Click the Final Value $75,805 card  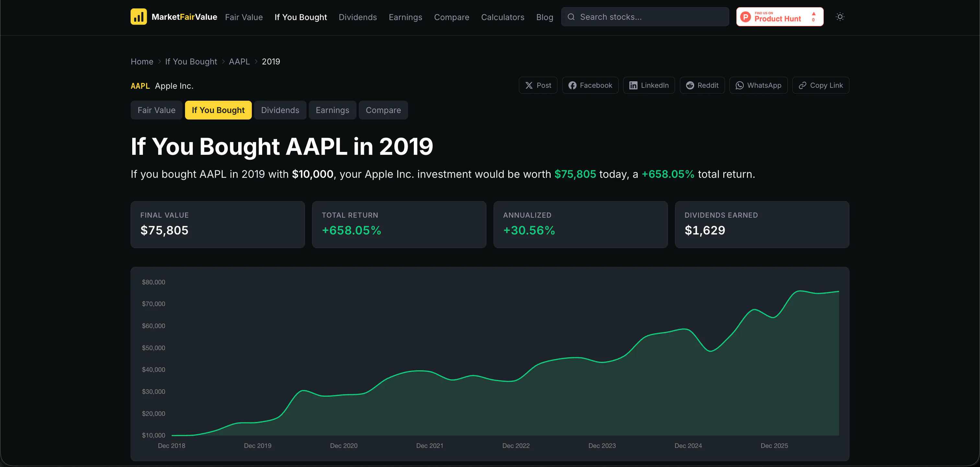pyautogui.click(x=217, y=224)
